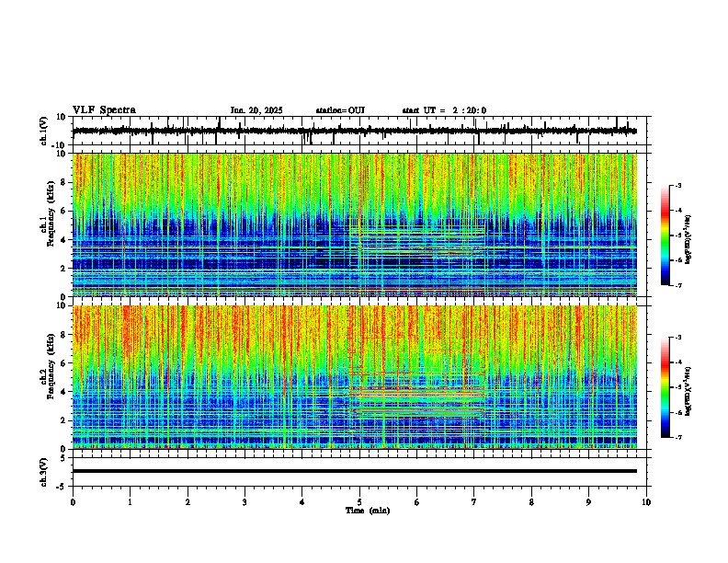Click the 4 kHz tick of ch.1 spectrogram
The image size is (728, 563).
tap(64, 240)
